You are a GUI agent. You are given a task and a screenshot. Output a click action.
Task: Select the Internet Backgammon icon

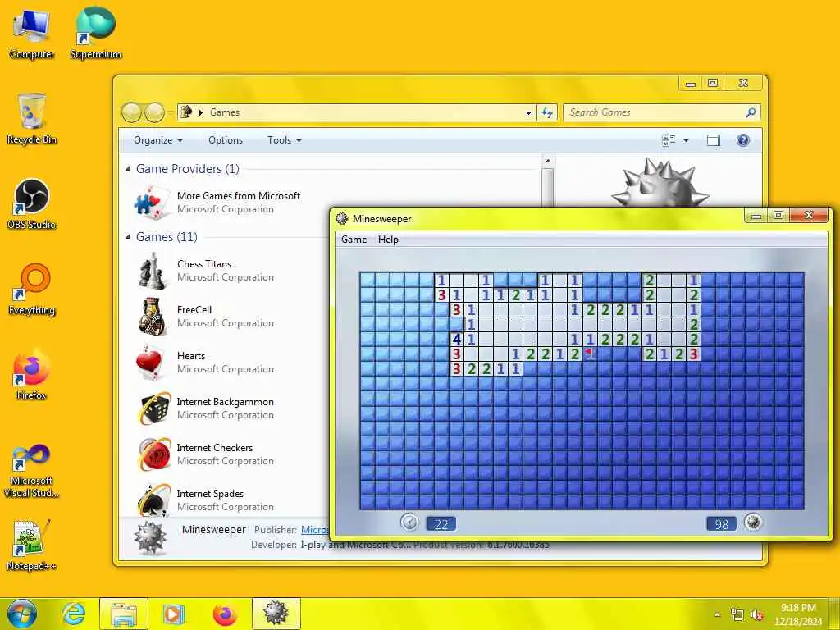coord(153,409)
